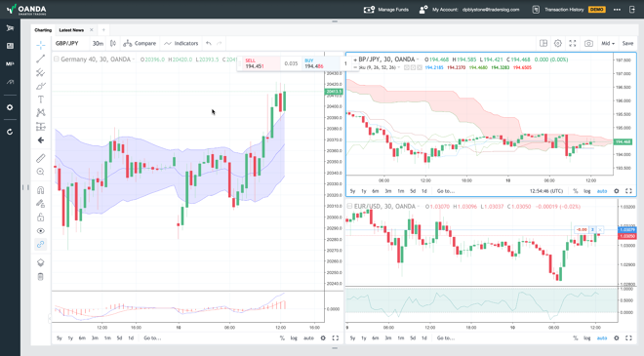Viewport: 644px width, 356px height.
Task: Collapse the EUR/USD chart legend
Action: click(x=349, y=206)
